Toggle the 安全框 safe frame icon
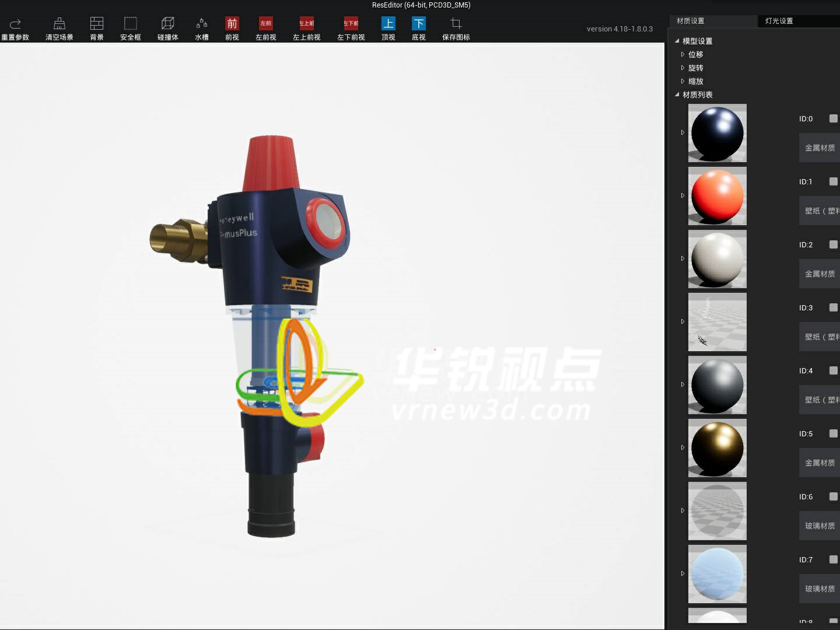This screenshot has width=840, height=630. coord(130,26)
